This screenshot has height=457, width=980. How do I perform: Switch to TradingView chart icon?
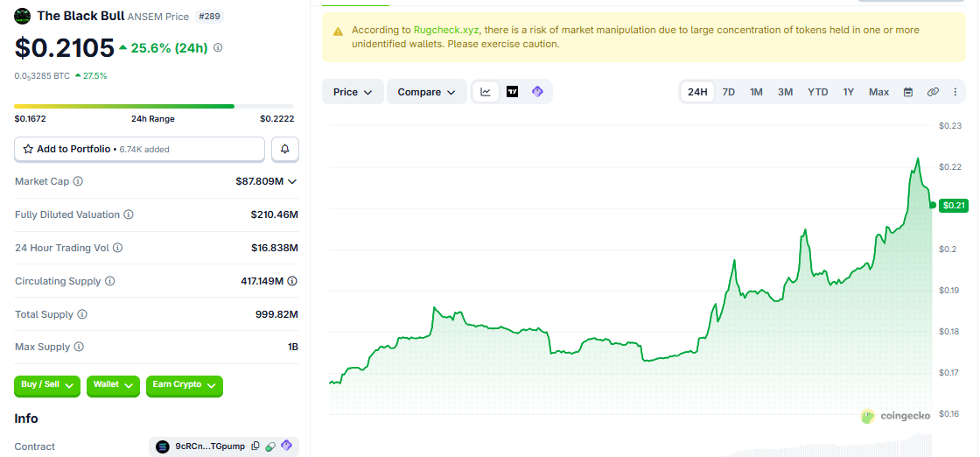513,92
